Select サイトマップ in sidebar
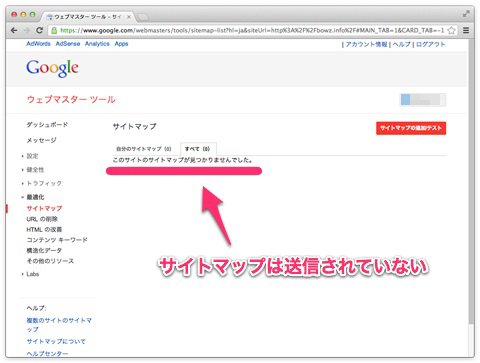This screenshot has width=480, height=363. coord(44,208)
